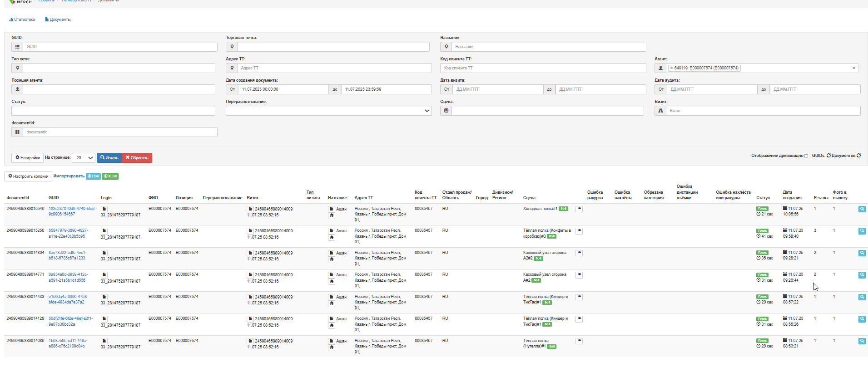Click icon beside Сцена filter field

click(x=446, y=111)
